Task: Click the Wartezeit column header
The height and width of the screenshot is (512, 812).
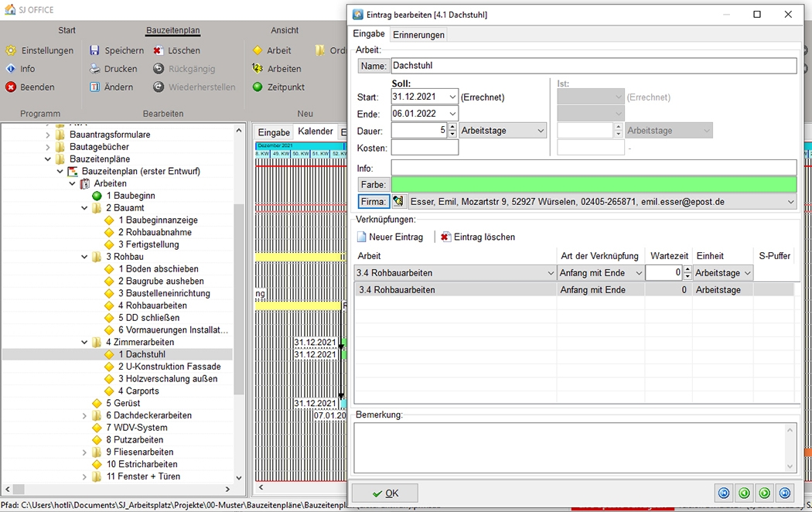Action: tap(669, 256)
